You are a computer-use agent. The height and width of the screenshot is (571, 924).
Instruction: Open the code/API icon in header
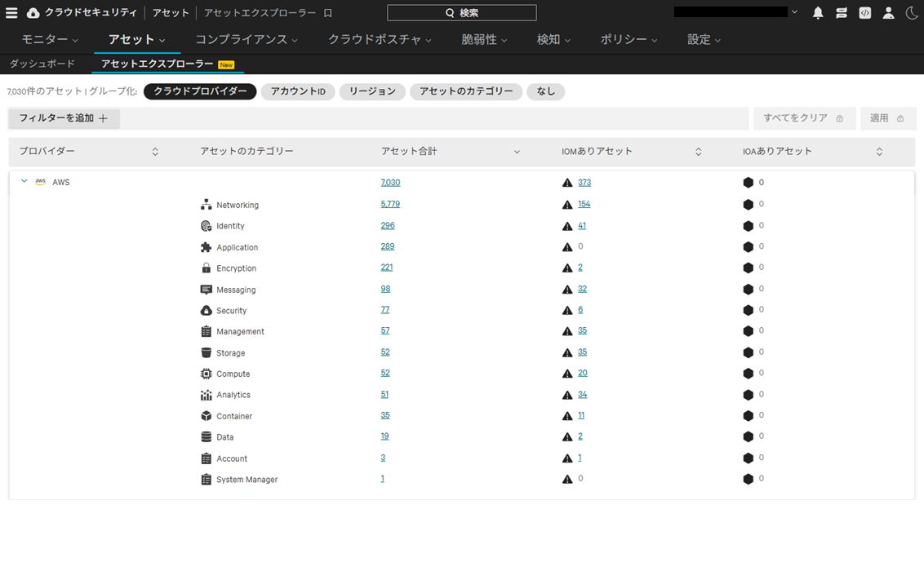click(865, 13)
